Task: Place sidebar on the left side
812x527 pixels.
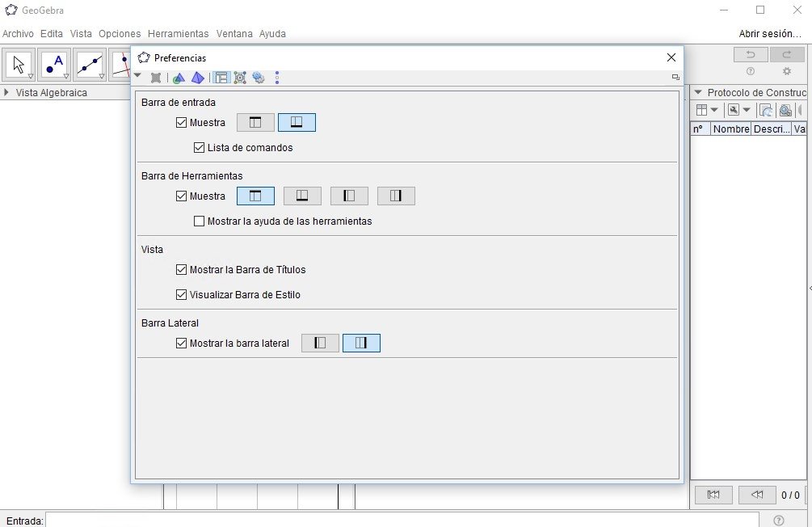Action: click(x=320, y=343)
